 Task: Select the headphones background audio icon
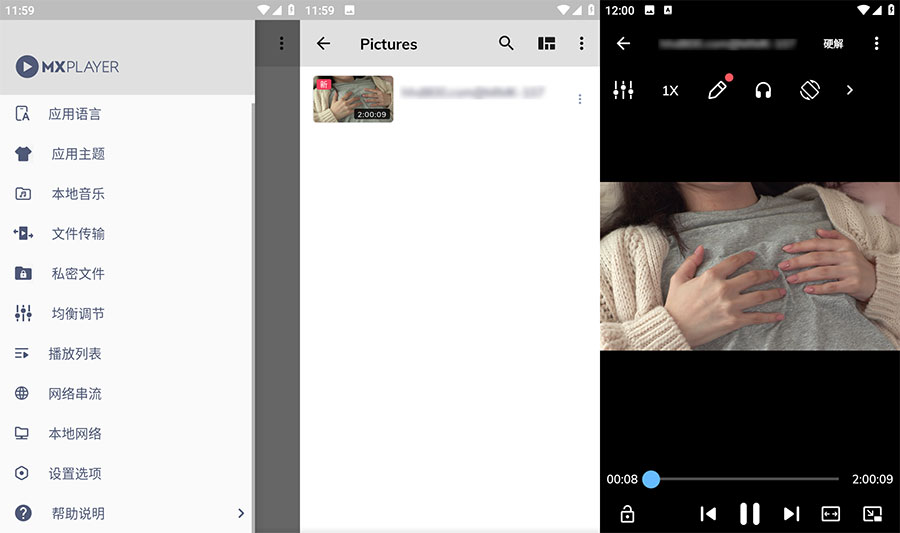point(763,90)
